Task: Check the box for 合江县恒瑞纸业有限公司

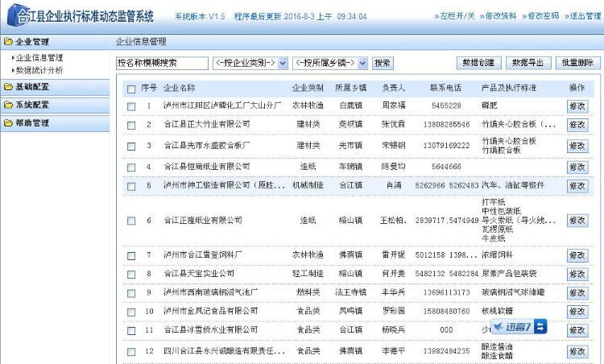Action: click(131, 168)
